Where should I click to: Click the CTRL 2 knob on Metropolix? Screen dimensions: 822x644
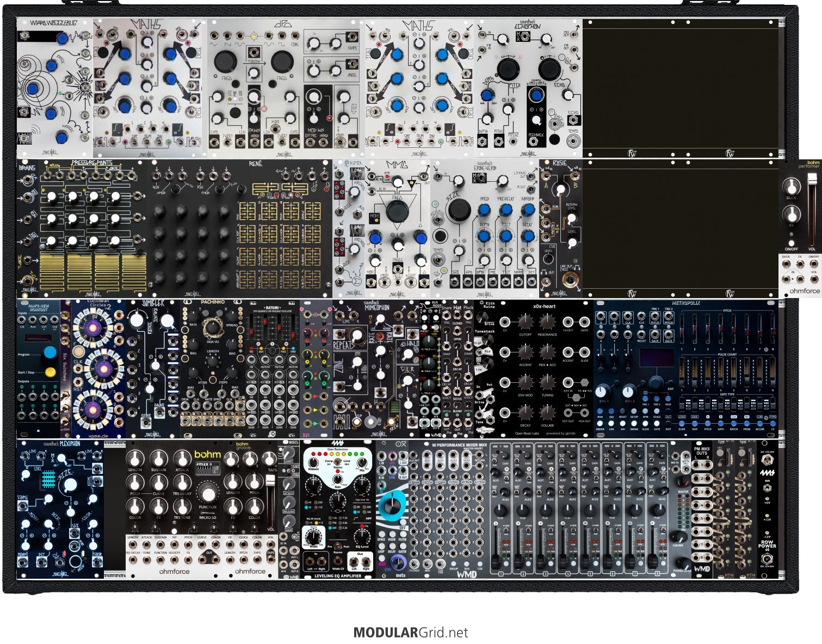point(629,391)
